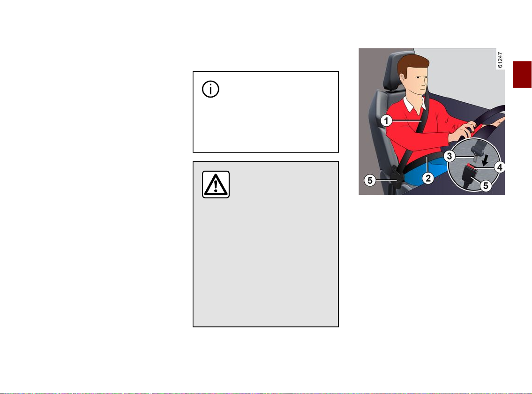
Task: Click the driver's blue jeans
Action: tap(426, 173)
